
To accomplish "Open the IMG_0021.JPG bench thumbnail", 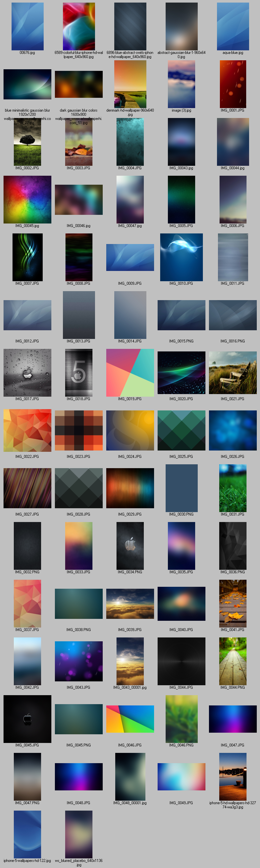I will click(x=233, y=373).
